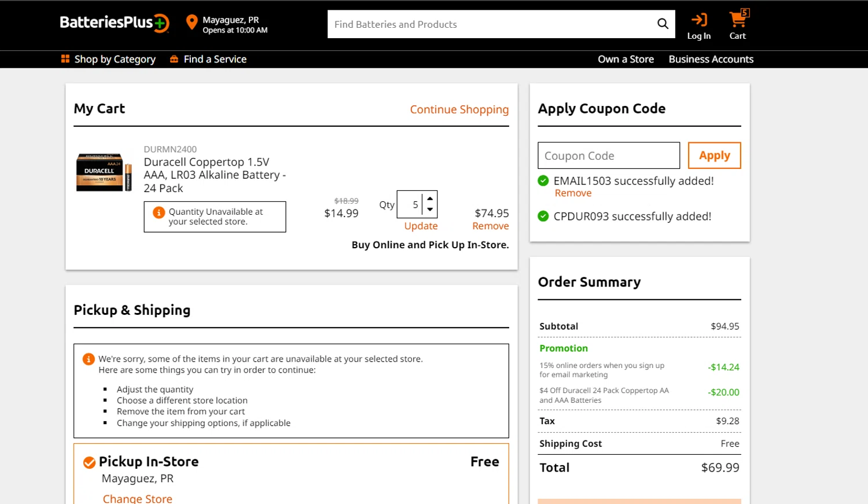Open the Duracell battery product thumbnail
Image resolution: width=868 pixels, height=504 pixels.
[x=104, y=172]
